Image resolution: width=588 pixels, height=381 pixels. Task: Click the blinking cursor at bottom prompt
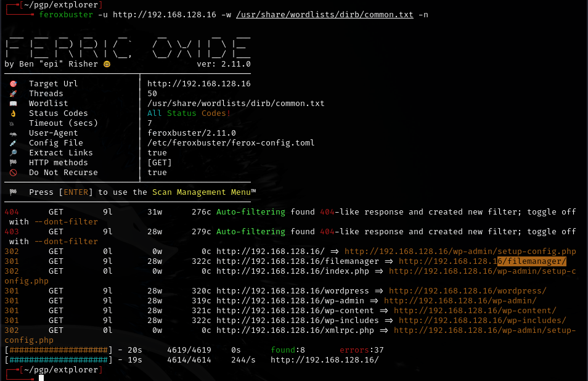(x=41, y=377)
